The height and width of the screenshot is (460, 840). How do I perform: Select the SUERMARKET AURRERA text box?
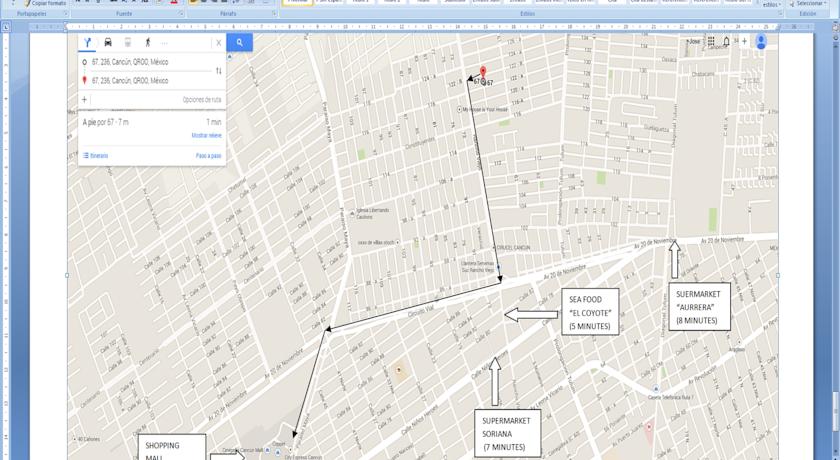pyautogui.click(x=699, y=307)
